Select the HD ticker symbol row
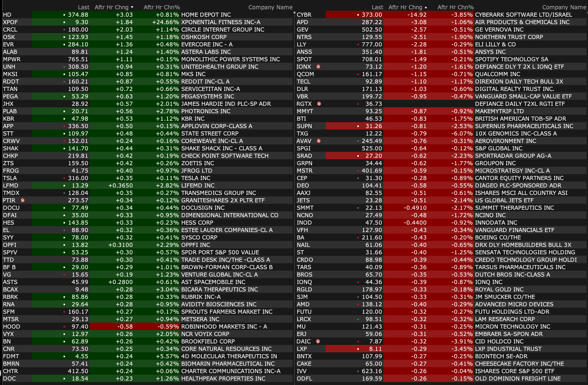 pos(7,15)
